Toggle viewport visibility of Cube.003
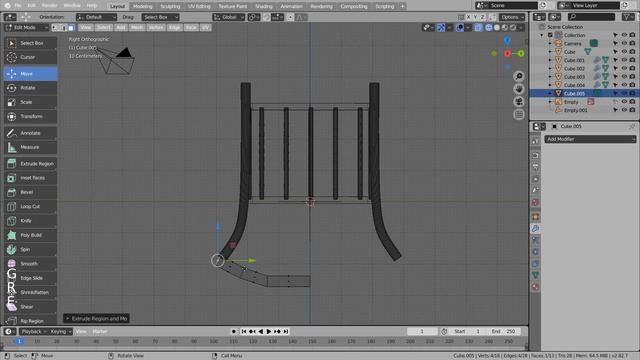The height and width of the screenshot is (360, 640). (x=624, y=77)
